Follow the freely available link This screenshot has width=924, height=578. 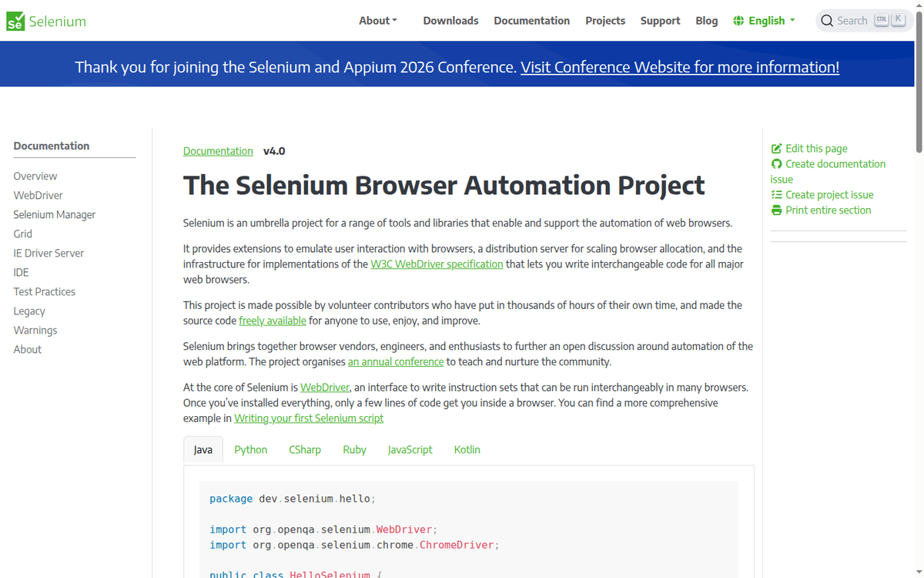(x=273, y=321)
